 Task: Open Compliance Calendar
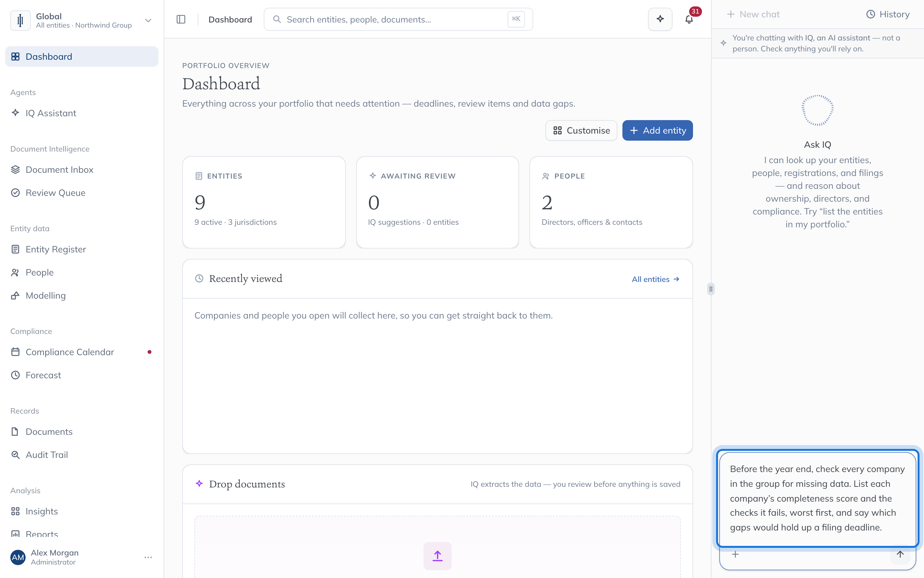pos(82,352)
